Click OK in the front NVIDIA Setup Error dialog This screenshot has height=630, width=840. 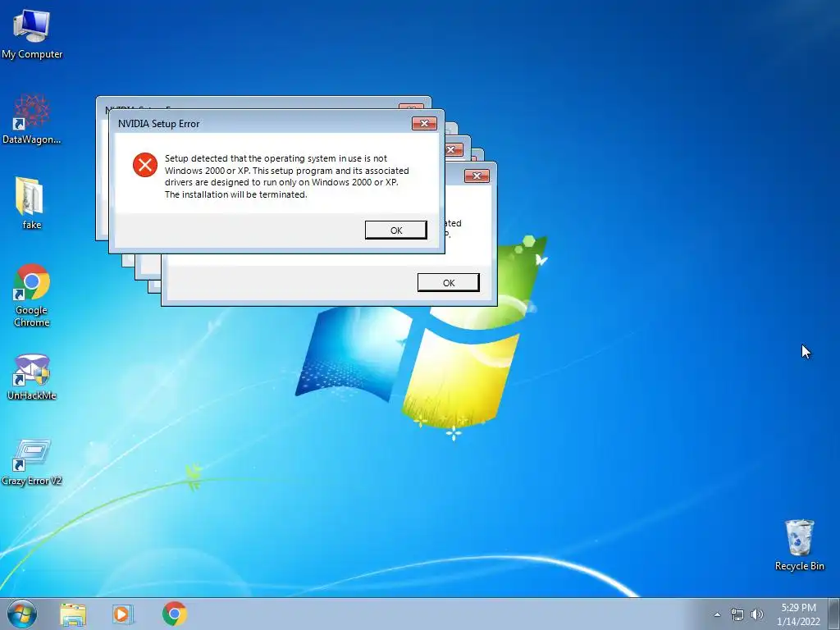pos(396,231)
